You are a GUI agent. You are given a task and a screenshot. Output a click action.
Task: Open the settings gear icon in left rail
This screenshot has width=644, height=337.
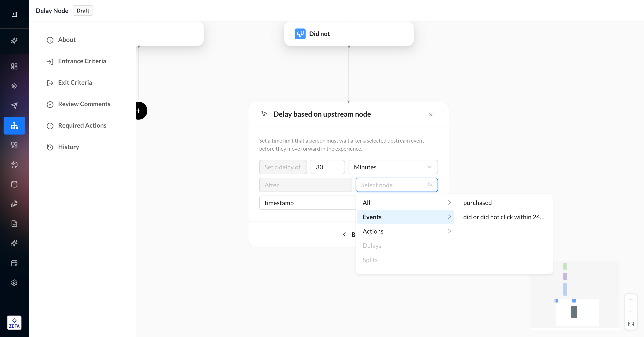(14, 283)
